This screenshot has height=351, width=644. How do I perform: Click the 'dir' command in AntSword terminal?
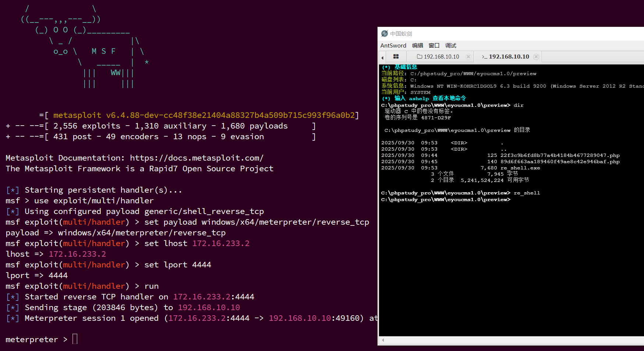coord(519,105)
